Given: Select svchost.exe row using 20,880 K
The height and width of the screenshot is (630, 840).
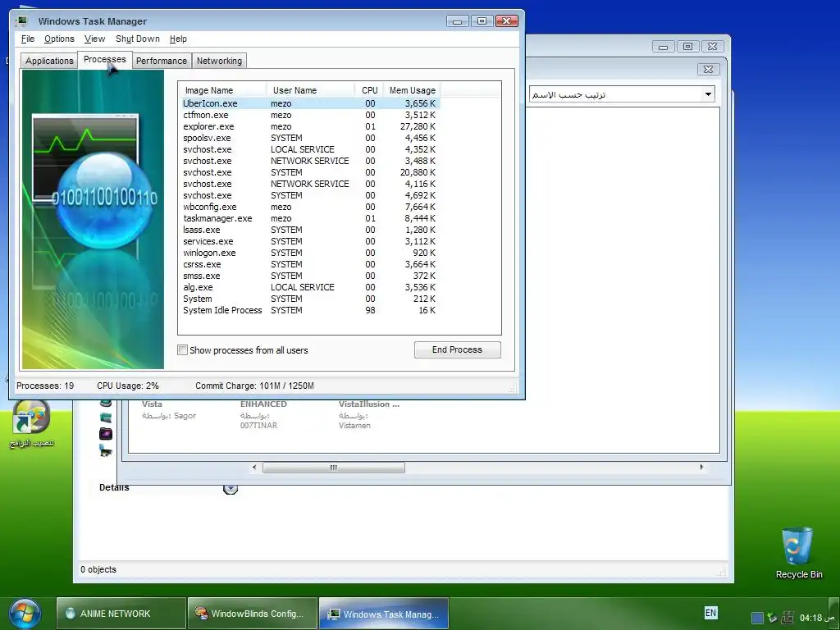Looking at the screenshot, I should point(309,172).
